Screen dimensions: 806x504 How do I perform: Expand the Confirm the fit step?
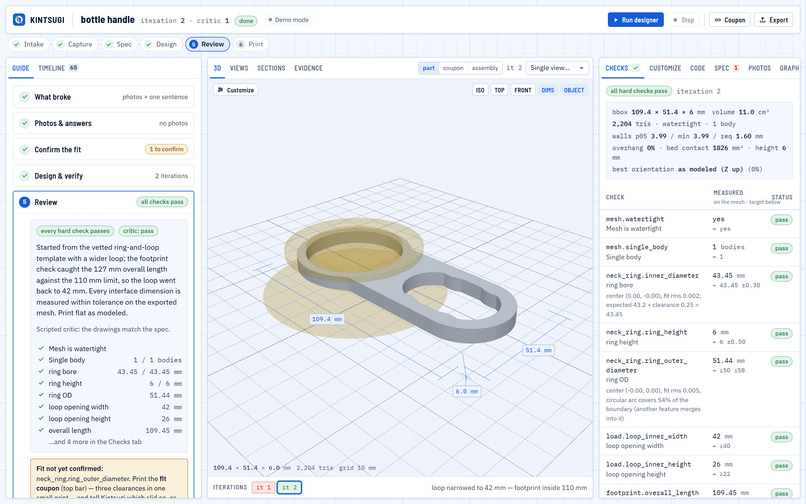coord(103,150)
